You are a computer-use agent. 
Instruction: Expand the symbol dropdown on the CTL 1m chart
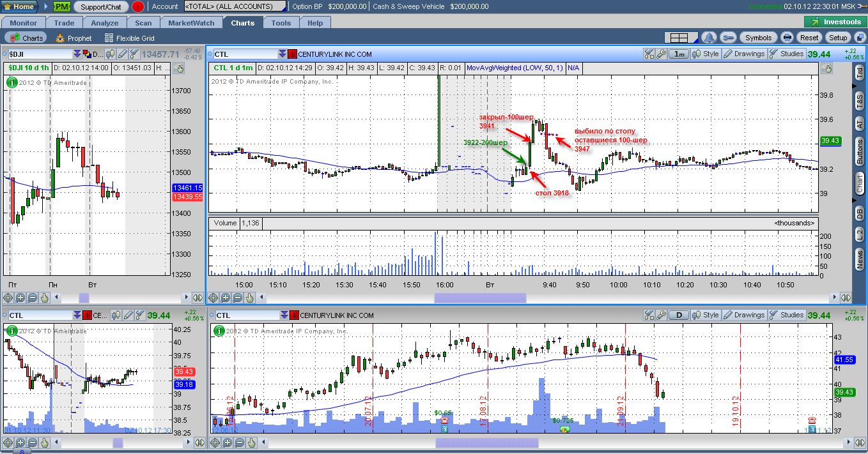point(283,54)
